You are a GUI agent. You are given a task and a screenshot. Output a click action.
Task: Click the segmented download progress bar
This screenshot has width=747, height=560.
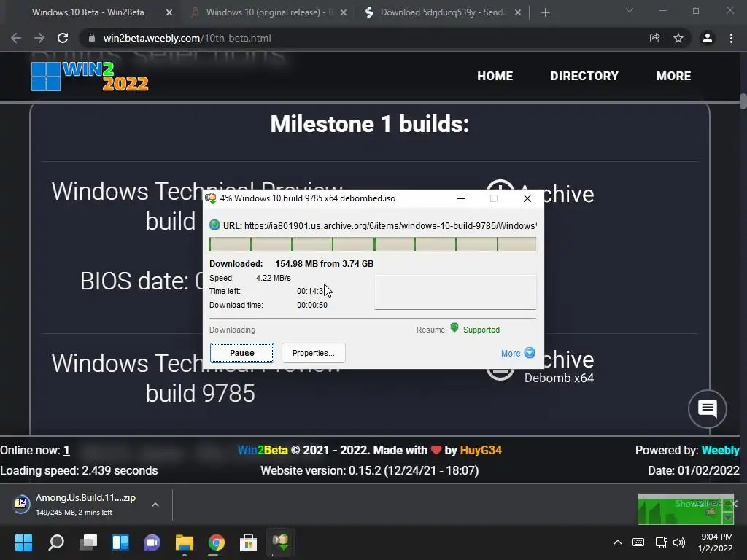373,244
